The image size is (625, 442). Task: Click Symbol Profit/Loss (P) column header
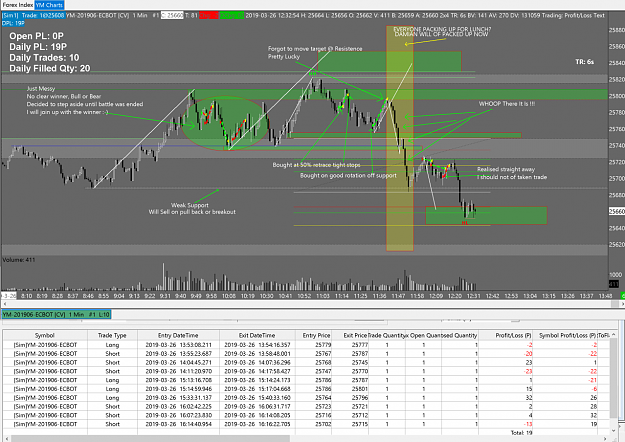[x=567, y=335]
